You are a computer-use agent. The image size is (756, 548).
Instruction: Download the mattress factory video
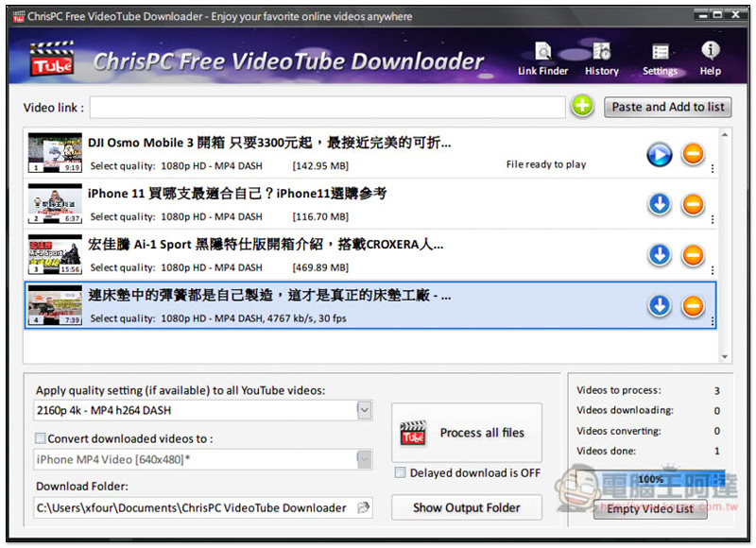click(659, 305)
